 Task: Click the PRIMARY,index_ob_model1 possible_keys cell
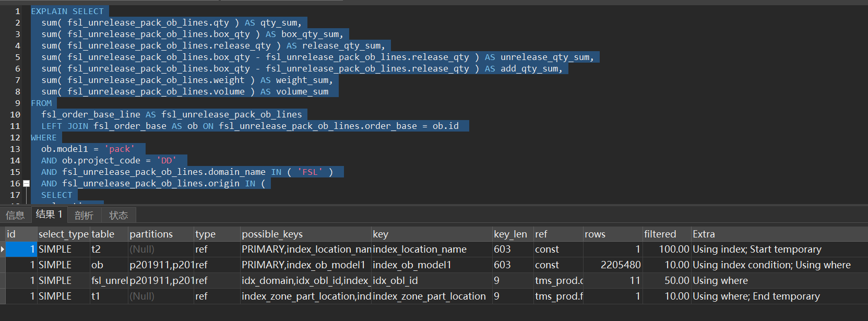click(306, 265)
